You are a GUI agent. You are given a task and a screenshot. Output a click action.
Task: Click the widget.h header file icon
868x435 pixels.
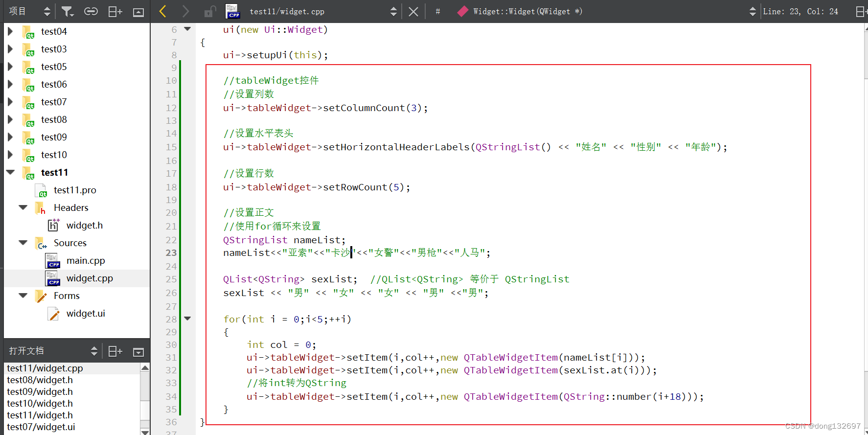click(x=53, y=225)
